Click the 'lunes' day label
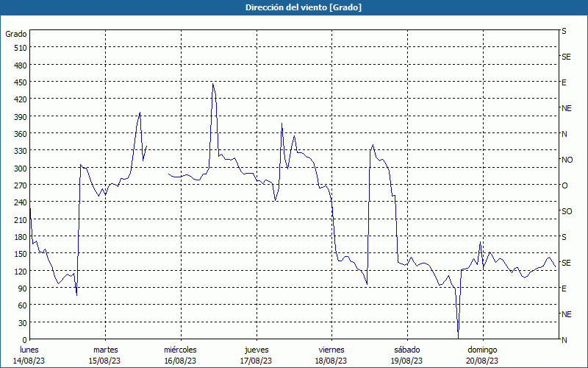 click(x=29, y=350)
